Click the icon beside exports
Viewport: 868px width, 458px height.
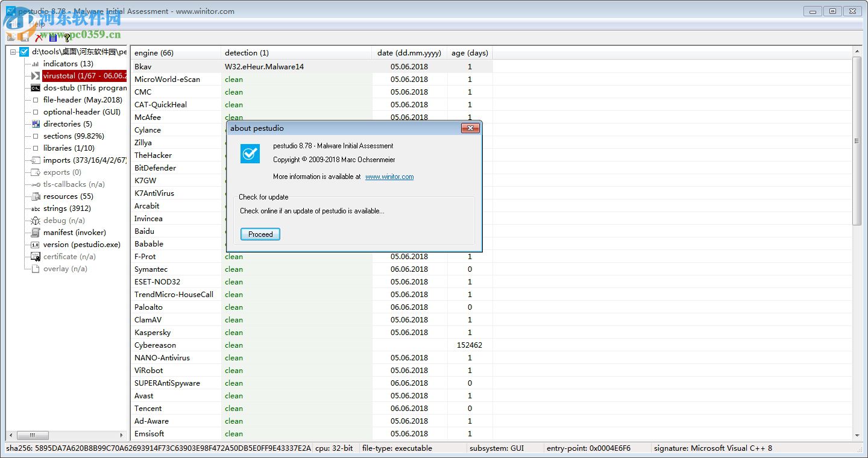(x=35, y=172)
